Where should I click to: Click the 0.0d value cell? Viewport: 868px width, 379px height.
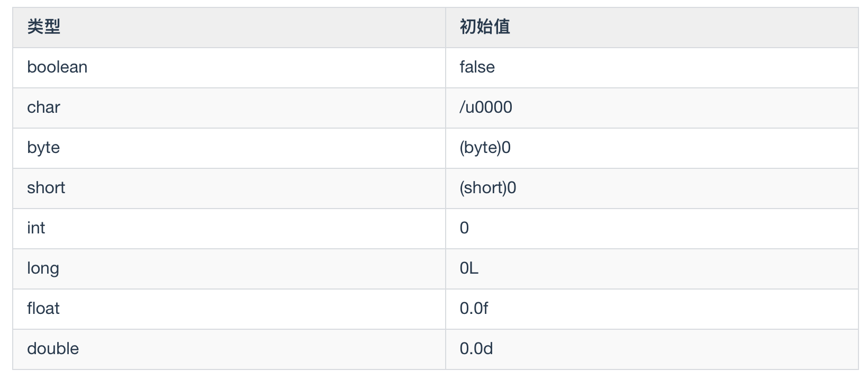click(476, 349)
